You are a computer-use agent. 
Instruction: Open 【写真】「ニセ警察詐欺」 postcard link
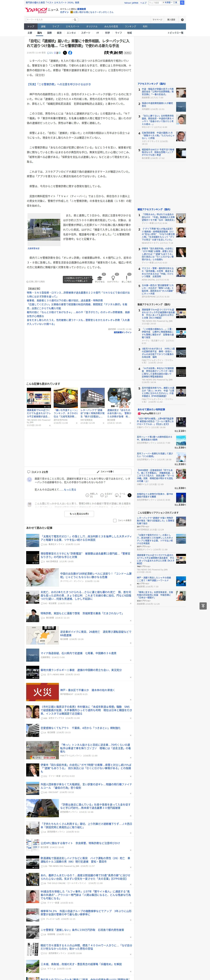pos(59,84)
